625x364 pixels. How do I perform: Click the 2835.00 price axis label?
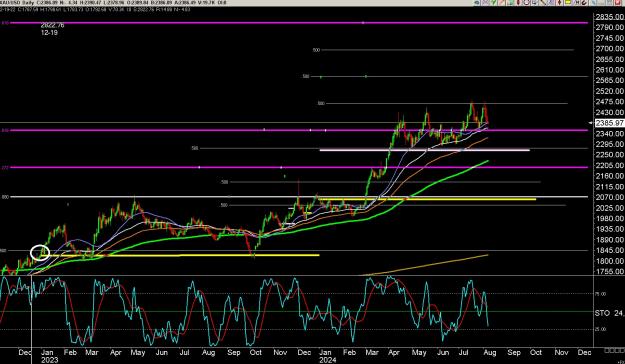(609, 17)
